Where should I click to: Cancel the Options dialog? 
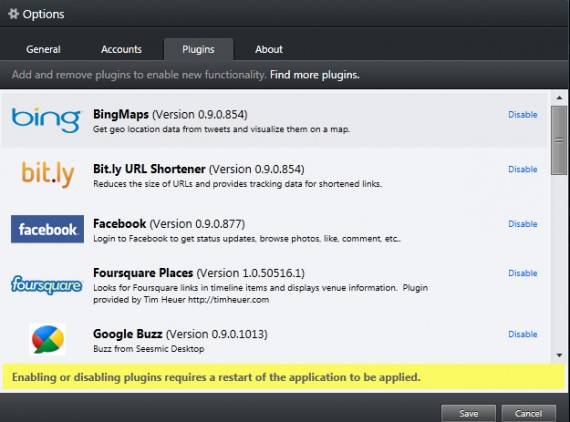coord(529,413)
